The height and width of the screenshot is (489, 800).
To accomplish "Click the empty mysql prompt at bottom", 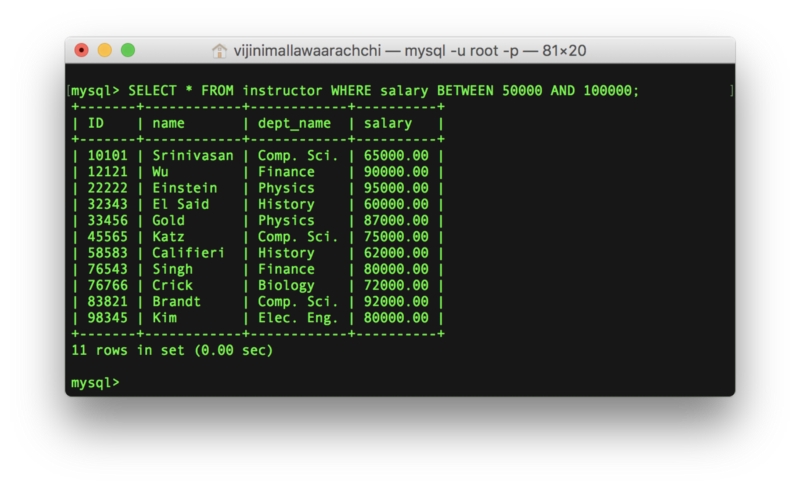I will [x=95, y=383].
